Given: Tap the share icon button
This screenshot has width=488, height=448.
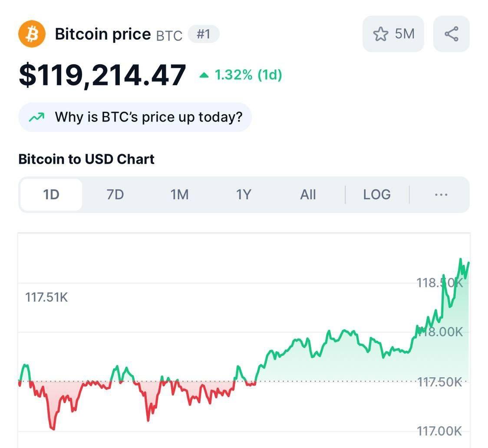Looking at the screenshot, I should click(x=452, y=34).
